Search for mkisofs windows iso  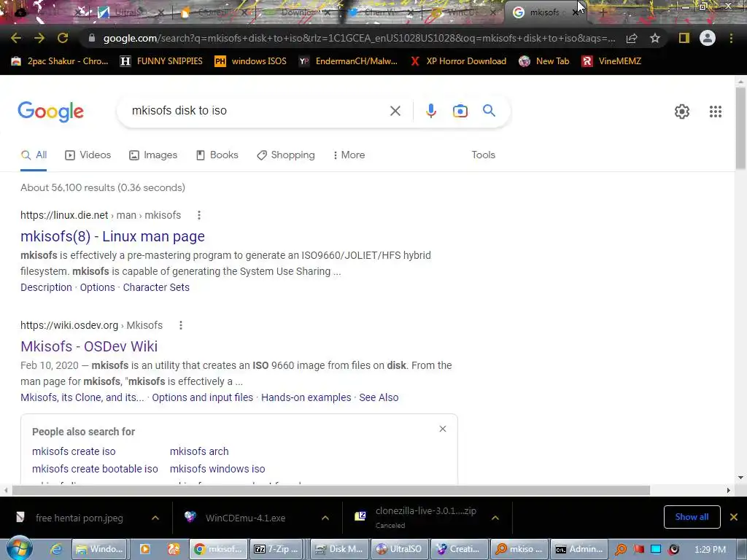pos(217,469)
